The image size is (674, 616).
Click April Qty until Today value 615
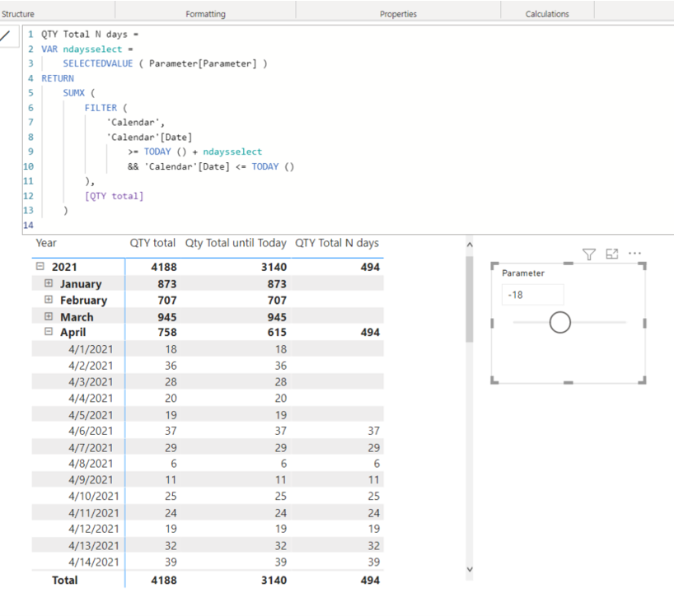point(277,332)
